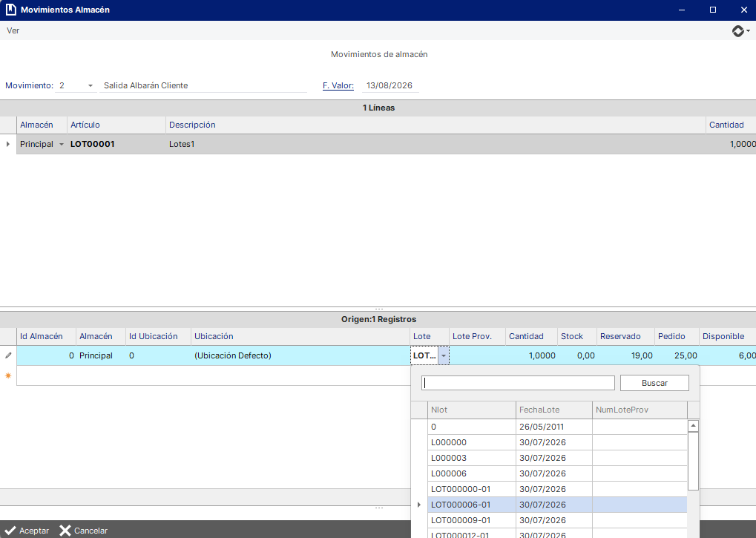Select lot LOT000000-01 in list

pyautogui.click(x=557, y=489)
